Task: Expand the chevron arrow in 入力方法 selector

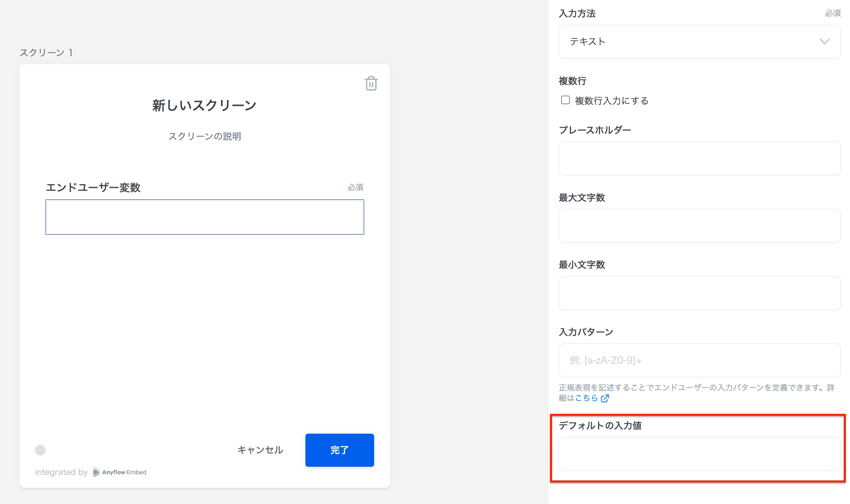Action: (x=824, y=41)
